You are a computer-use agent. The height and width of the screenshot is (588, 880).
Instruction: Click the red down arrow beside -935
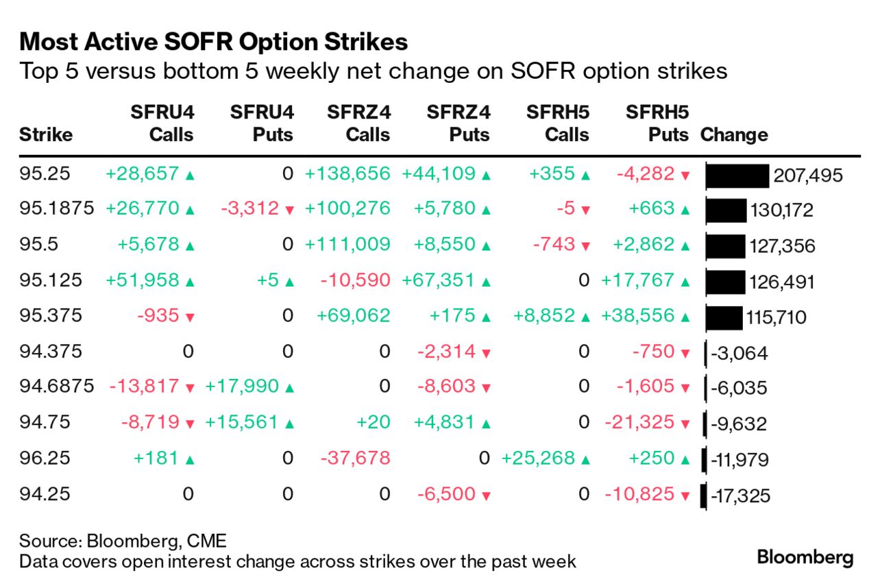tap(190, 317)
